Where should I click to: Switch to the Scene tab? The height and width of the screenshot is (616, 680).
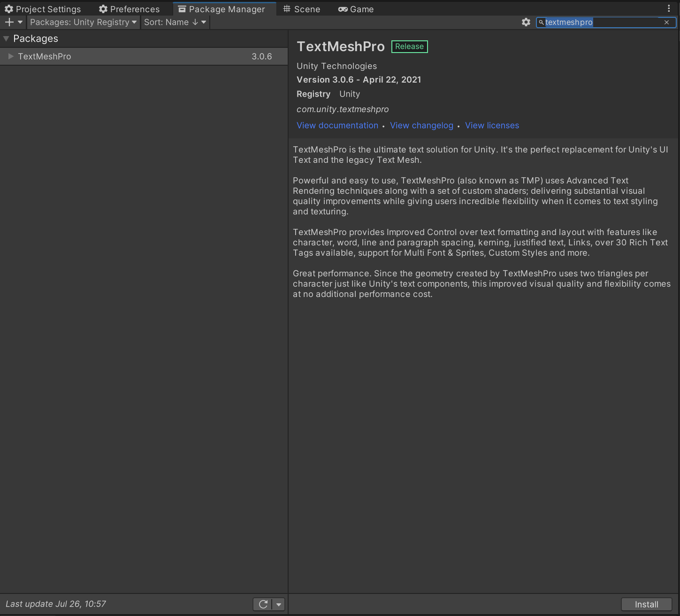point(302,9)
